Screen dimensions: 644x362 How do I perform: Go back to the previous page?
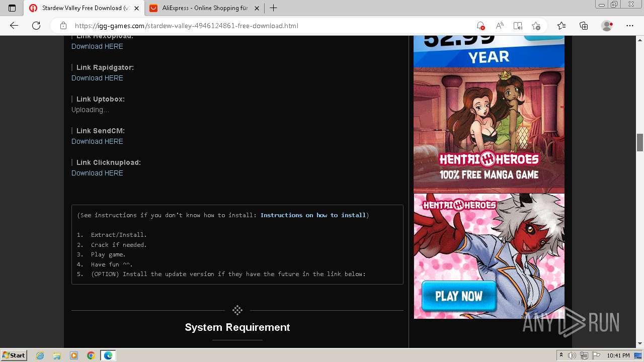pos(14,26)
